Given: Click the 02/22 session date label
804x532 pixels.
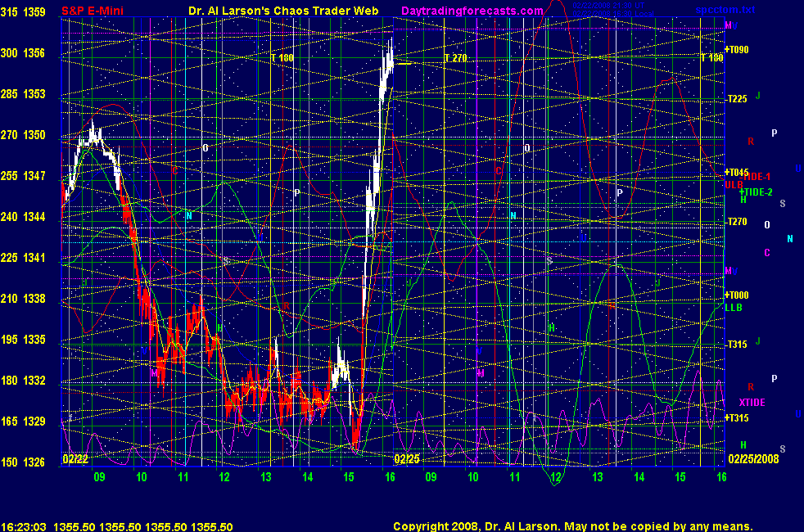Looking at the screenshot, I should point(75,458).
